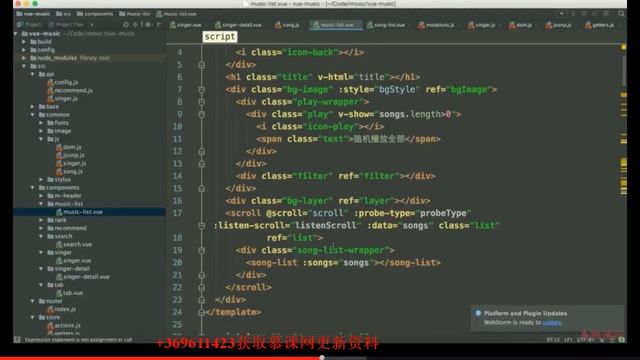640x360 pixels.
Task: Open singer.js under the api folder
Action: 62,99
